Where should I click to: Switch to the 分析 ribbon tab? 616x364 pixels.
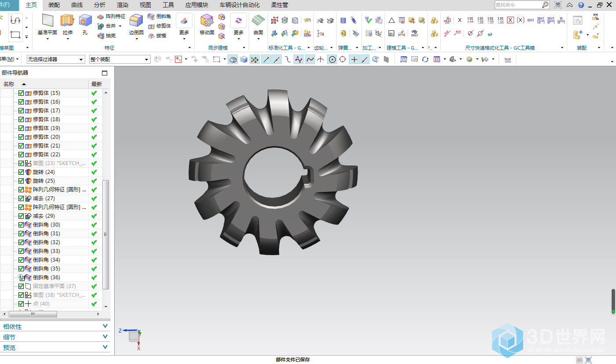[100, 5]
